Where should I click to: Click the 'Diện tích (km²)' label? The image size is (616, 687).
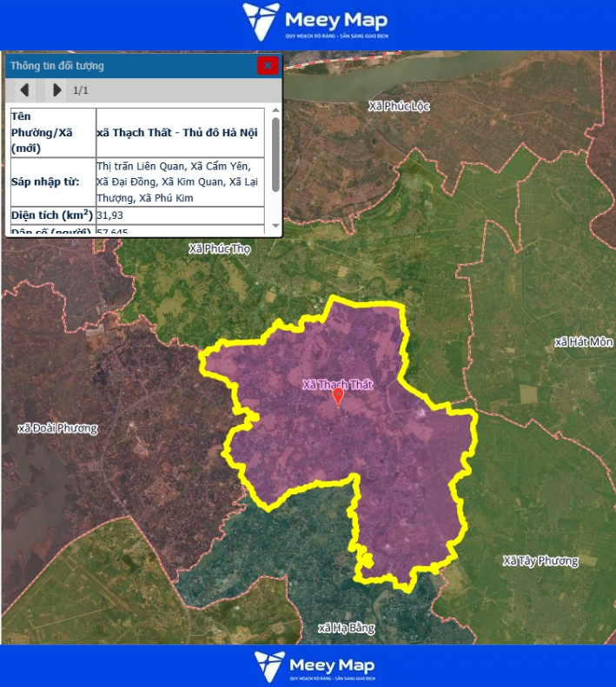pos(53,215)
